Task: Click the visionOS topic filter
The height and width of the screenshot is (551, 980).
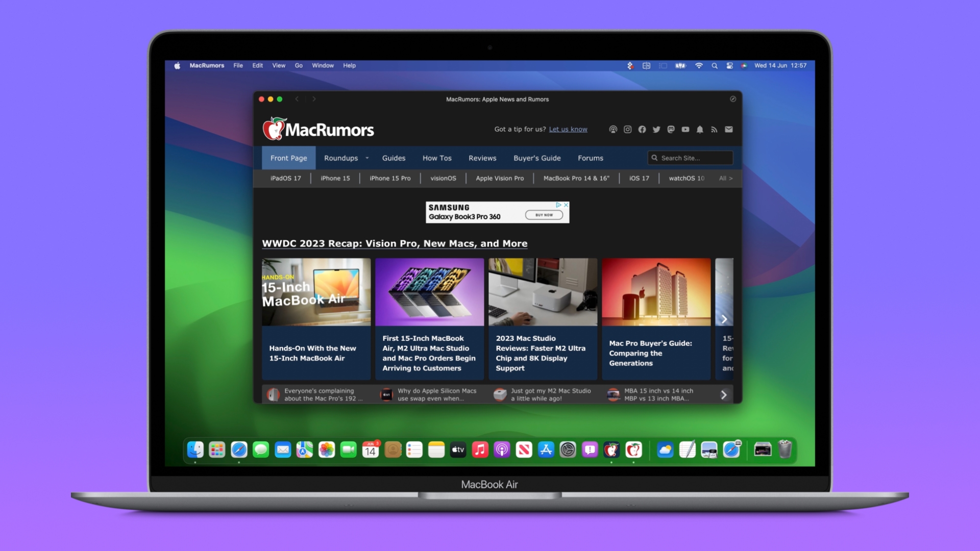Action: 443,178
